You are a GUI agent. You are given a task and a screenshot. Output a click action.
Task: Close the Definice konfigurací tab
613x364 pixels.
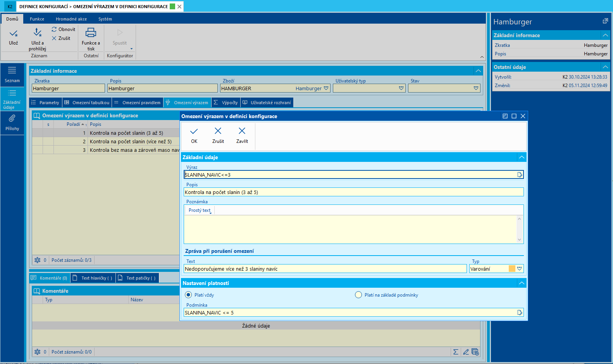(x=179, y=7)
